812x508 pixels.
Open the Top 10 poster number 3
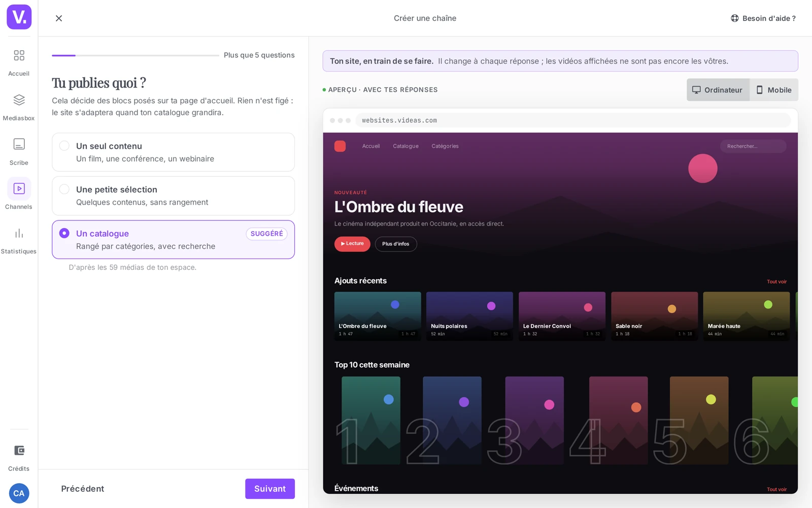coord(534,421)
